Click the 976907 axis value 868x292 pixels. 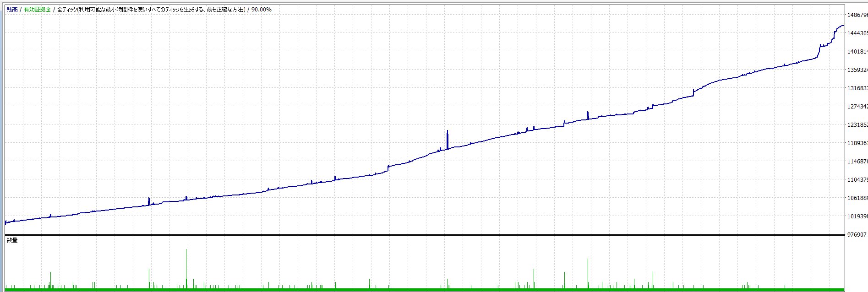coord(857,234)
